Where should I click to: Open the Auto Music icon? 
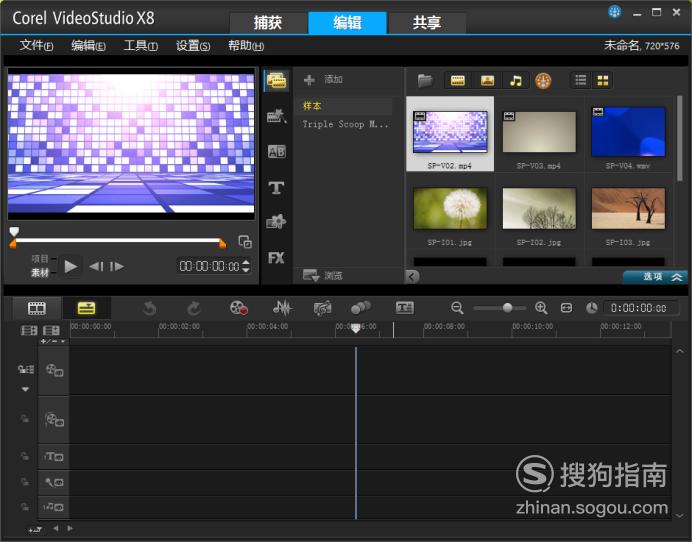tap(323, 308)
